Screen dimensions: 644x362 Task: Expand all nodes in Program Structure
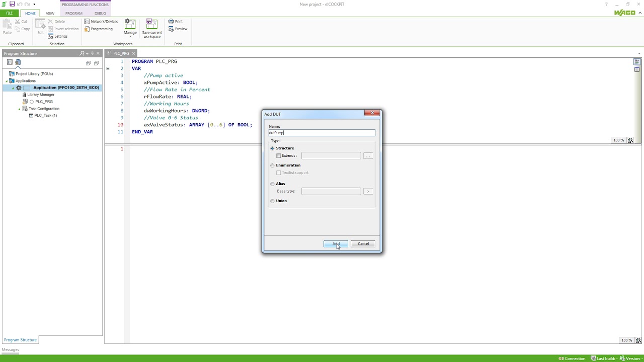(x=88, y=63)
